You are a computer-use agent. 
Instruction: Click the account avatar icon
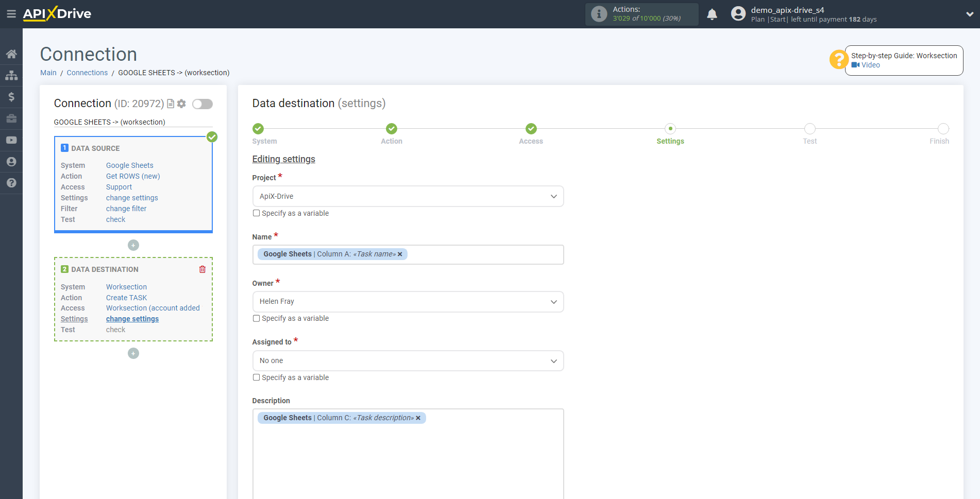click(x=738, y=14)
